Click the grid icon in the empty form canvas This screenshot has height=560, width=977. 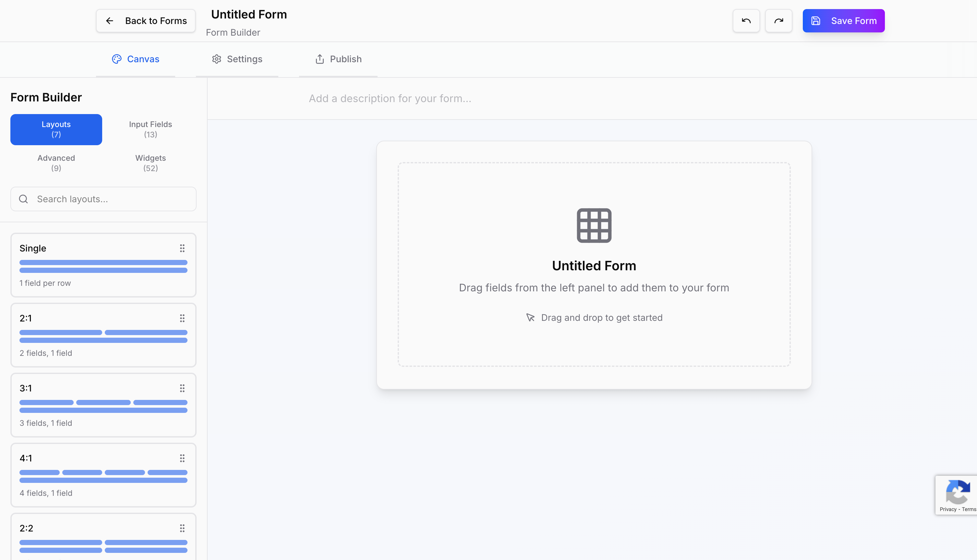tap(593, 225)
